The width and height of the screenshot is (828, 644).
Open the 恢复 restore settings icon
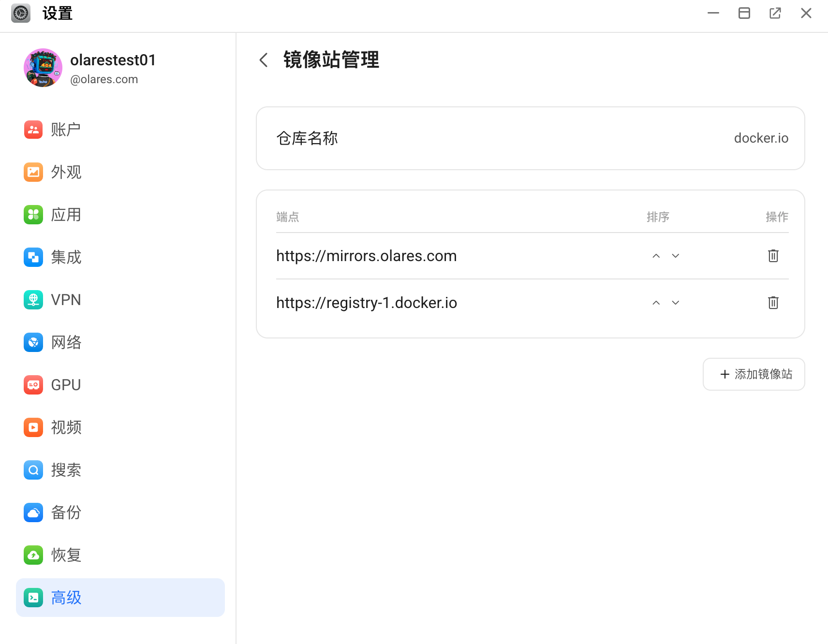tap(33, 555)
